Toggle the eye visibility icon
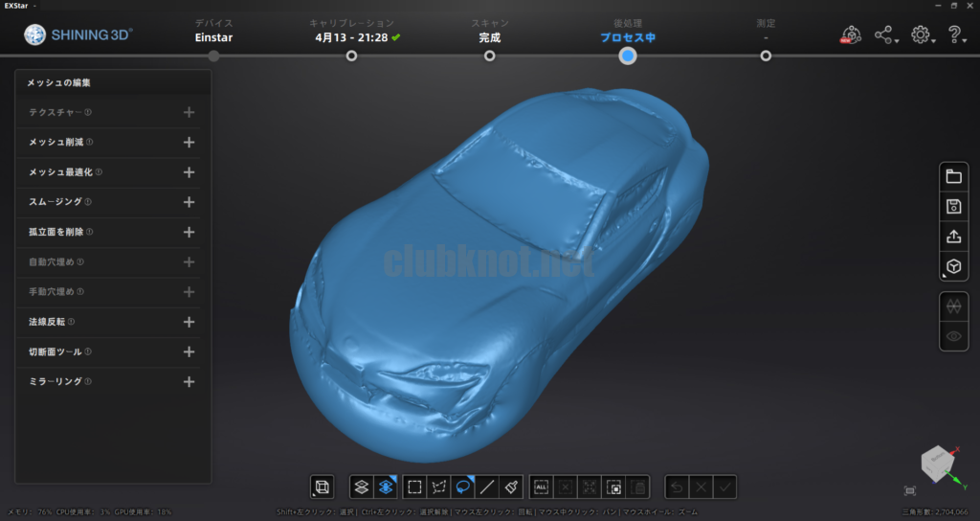 point(953,336)
